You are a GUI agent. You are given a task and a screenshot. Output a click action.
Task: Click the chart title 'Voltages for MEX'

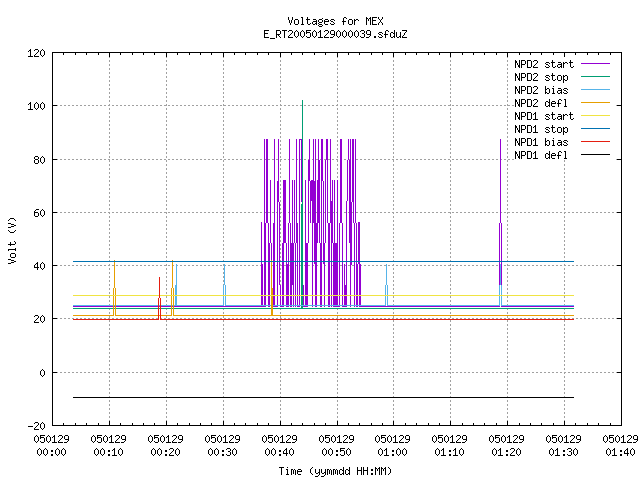[335, 21]
